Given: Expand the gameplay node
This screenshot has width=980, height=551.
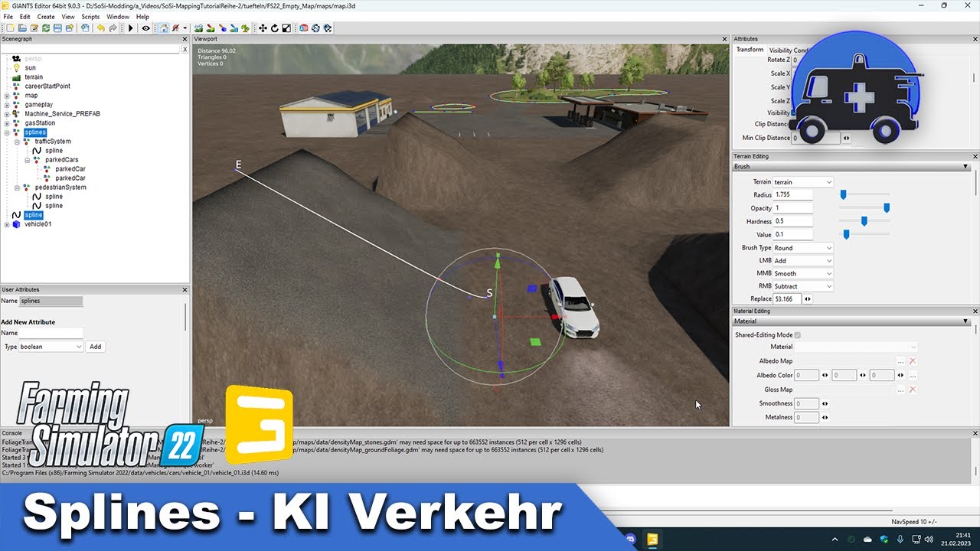Looking at the screenshot, I should click(7, 105).
